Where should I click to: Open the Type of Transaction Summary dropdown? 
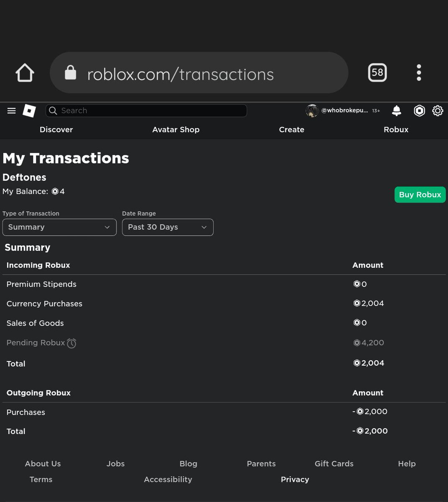point(59,227)
